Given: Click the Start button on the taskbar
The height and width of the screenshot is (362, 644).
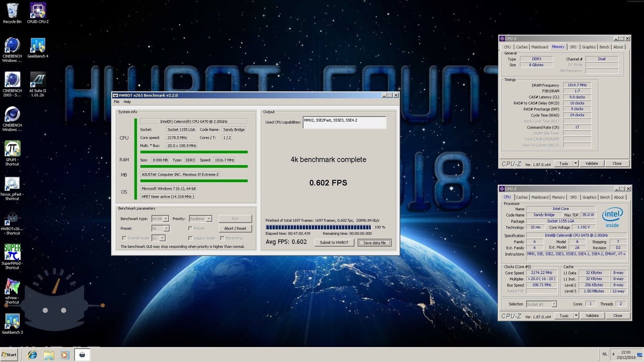Looking at the screenshot, I should (x=9, y=355).
